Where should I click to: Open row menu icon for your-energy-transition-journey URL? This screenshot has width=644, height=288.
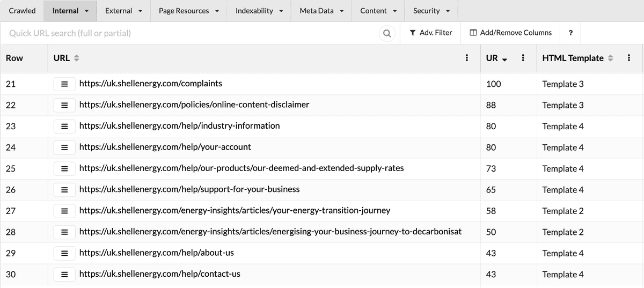click(x=64, y=211)
